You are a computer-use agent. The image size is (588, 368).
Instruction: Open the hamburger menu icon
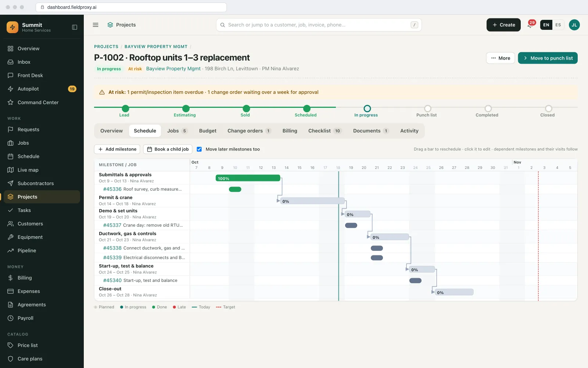coord(96,25)
